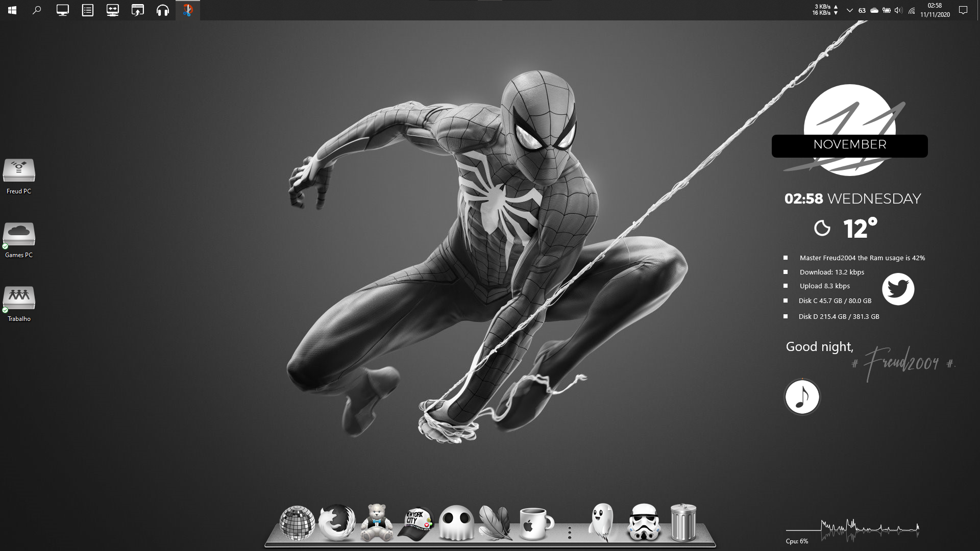Open the Twitter bird widget
Image resolution: width=980 pixels, height=551 pixels.
[898, 289]
